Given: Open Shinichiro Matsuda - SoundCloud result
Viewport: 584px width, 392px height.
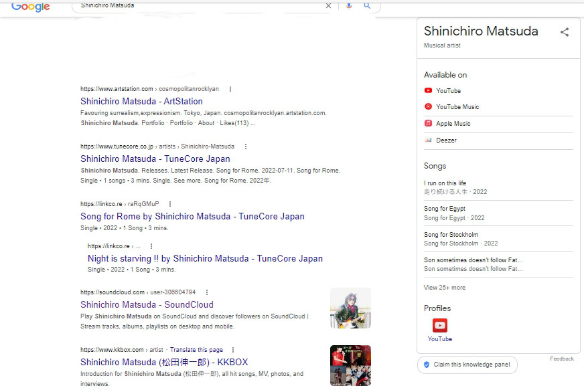Looking at the screenshot, I should (147, 304).
